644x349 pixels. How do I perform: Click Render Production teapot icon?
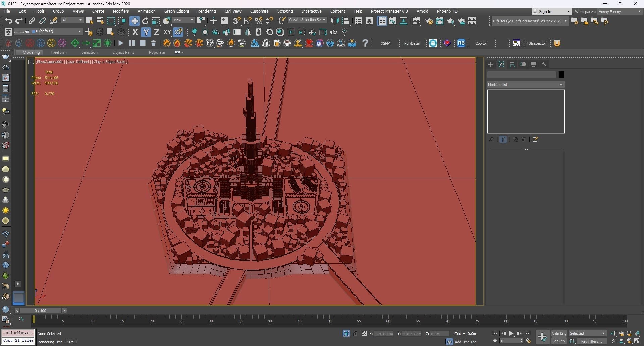(x=450, y=21)
